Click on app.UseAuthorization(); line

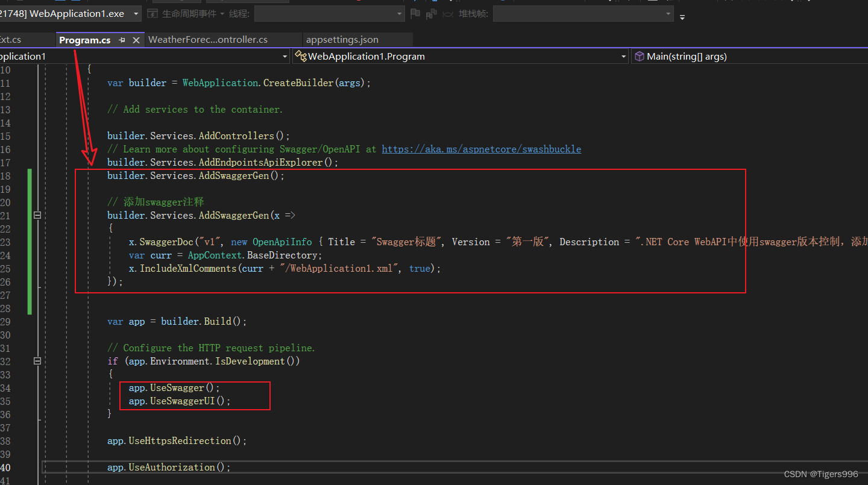(x=169, y=467)
